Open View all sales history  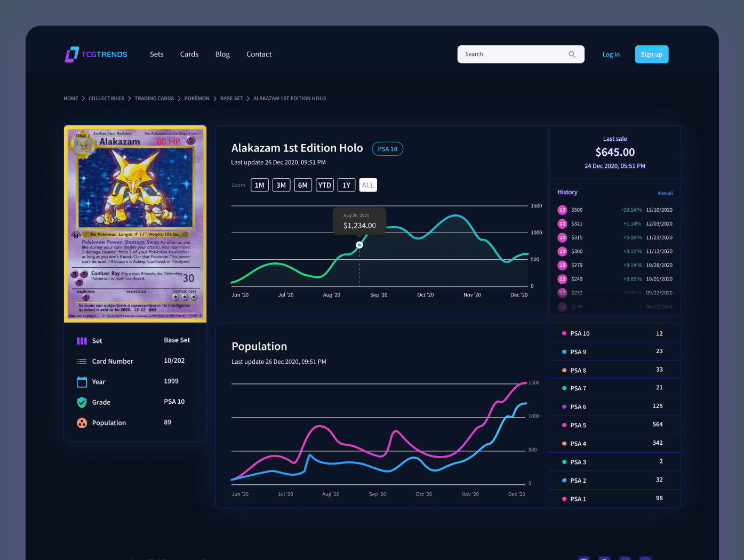tap(665, 193)
